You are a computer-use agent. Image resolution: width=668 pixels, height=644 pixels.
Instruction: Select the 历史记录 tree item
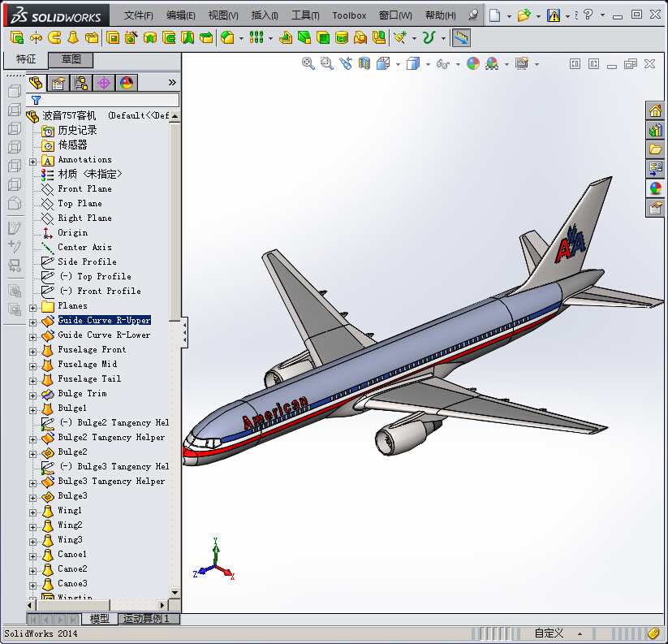(x=77, y=130)
